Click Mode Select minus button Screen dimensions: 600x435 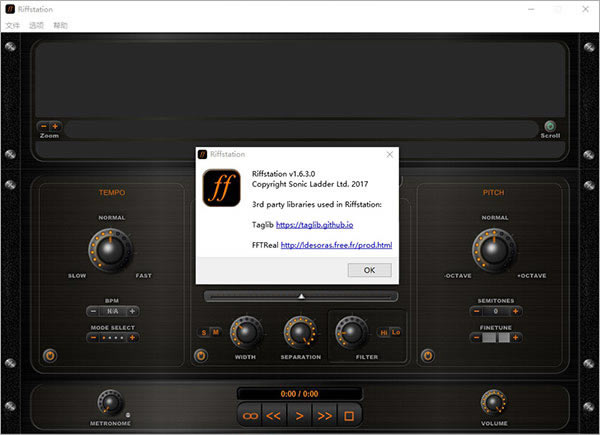(93, 337)
